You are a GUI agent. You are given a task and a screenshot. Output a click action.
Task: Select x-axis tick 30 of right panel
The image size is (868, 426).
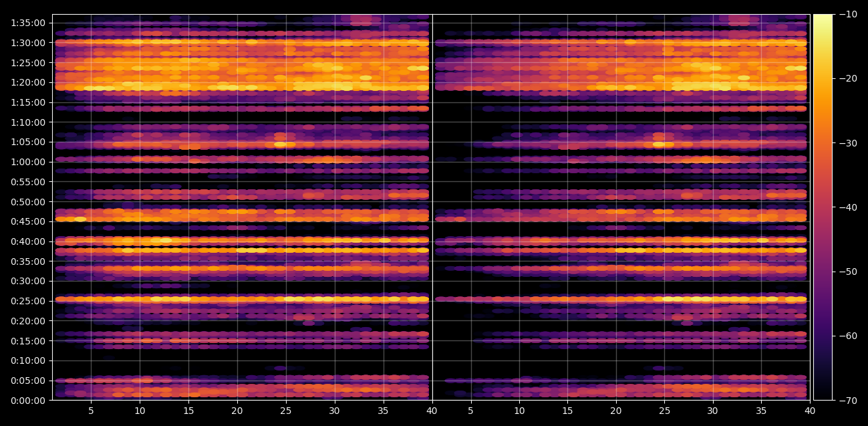(713, 411)
